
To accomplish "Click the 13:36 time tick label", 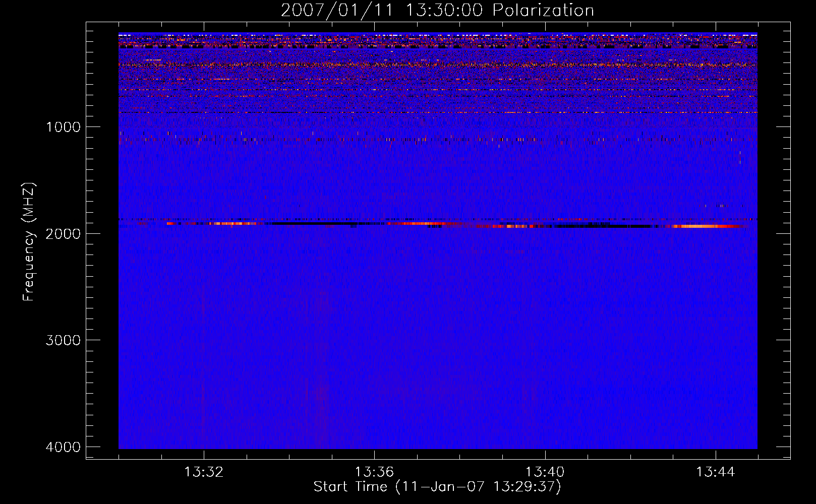I will 374,472.
